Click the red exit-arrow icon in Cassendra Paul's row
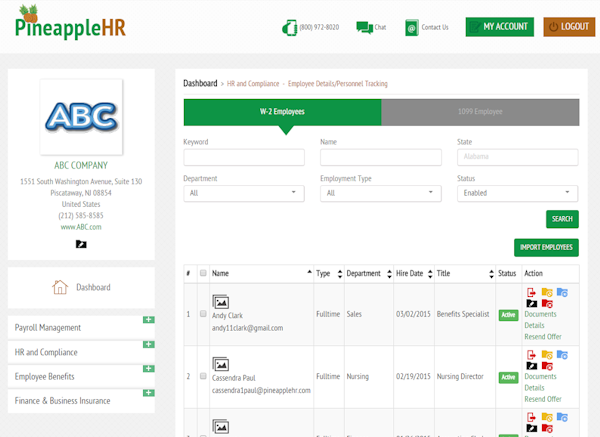600x437 pixels. point(531,355)
